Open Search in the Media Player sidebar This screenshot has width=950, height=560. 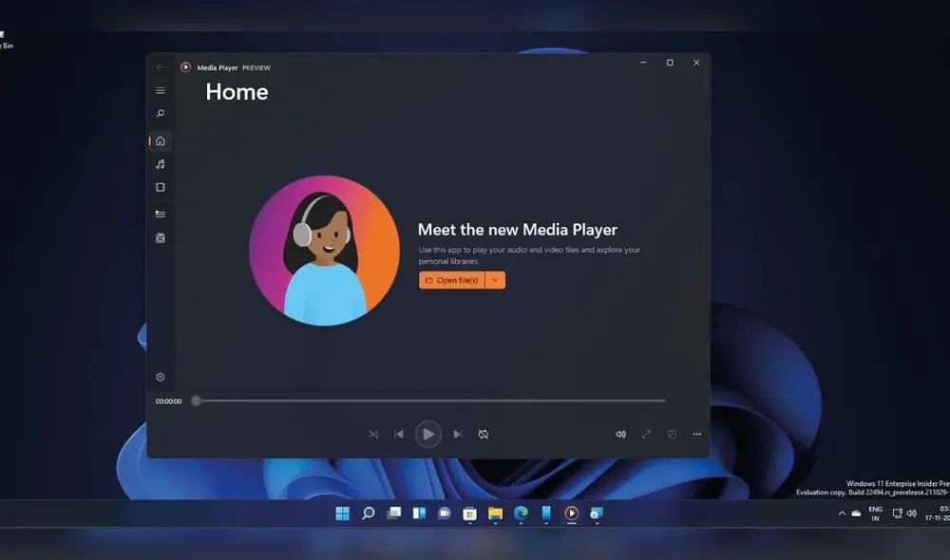(161, 113)
